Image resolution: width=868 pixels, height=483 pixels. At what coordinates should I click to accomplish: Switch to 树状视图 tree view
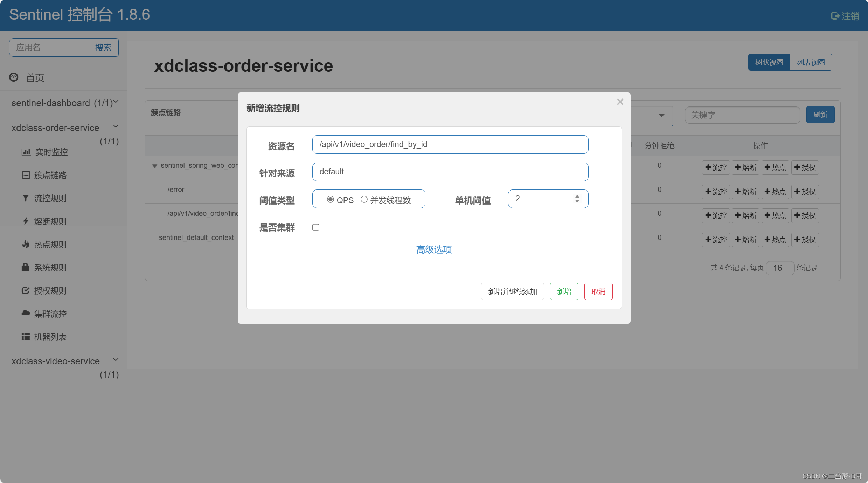click(x=769, y=62)
